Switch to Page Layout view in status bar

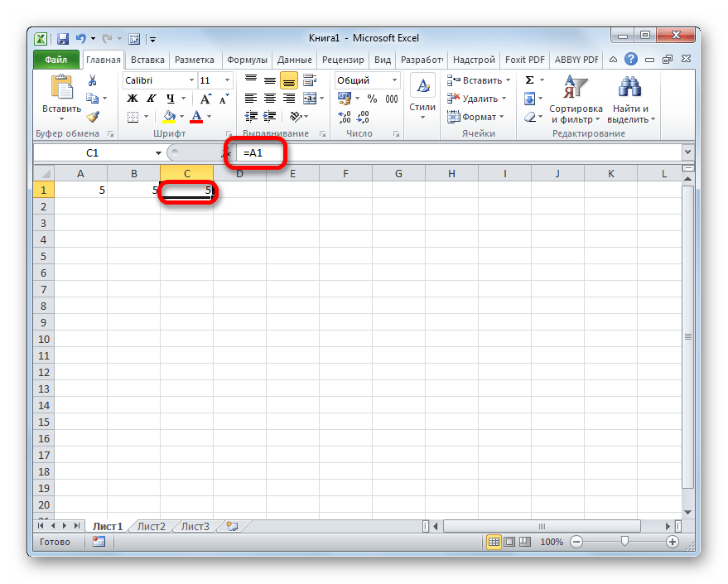coord(509,542)
